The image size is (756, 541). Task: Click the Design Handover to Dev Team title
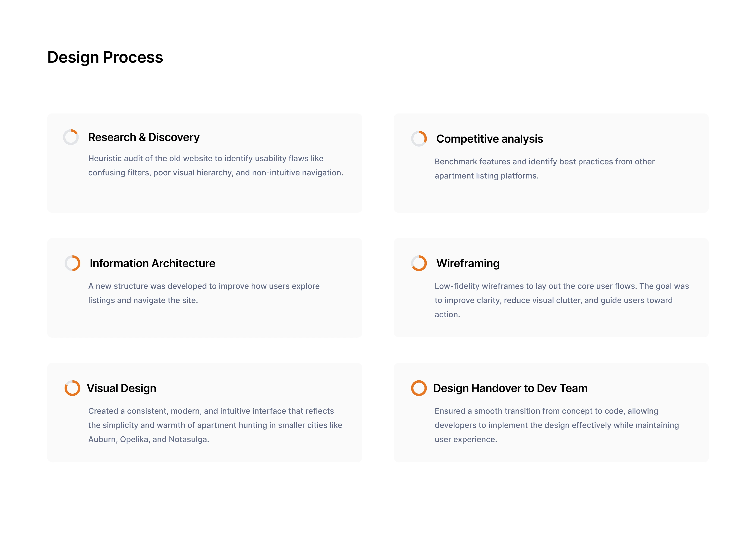(x=510, y=389)
